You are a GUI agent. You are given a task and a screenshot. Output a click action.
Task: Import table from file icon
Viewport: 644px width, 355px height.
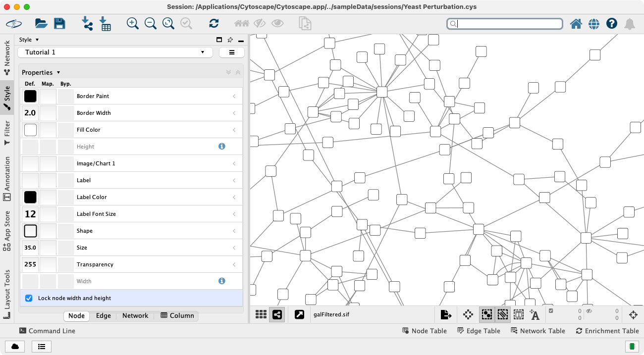pyautogui.click(x=105, y=23)
